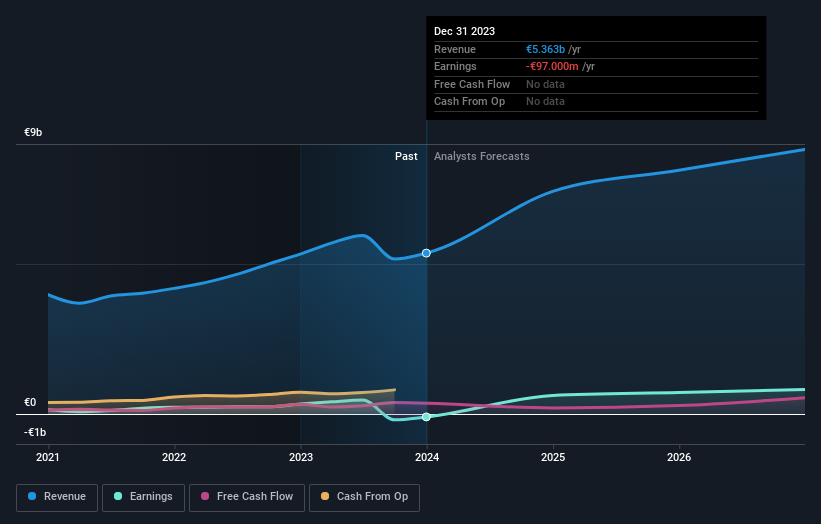Viewport: 821px width, 524px height.
Task: Select the earnings data point at 2024
Action: [426, 417]
